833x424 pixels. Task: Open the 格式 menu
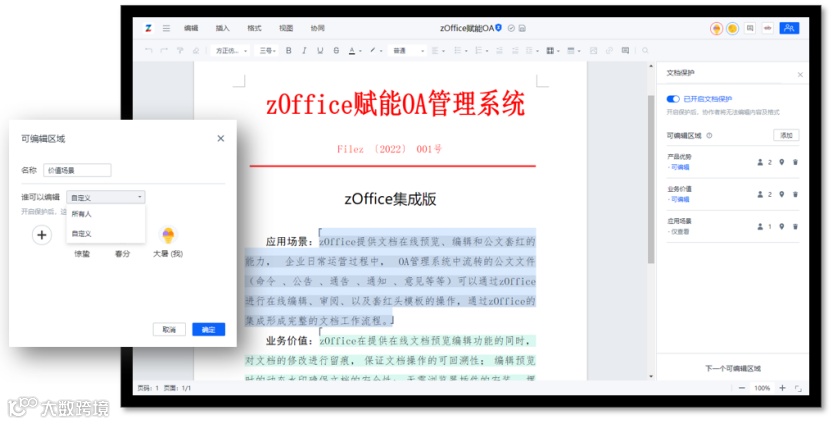tap(254, 28)
